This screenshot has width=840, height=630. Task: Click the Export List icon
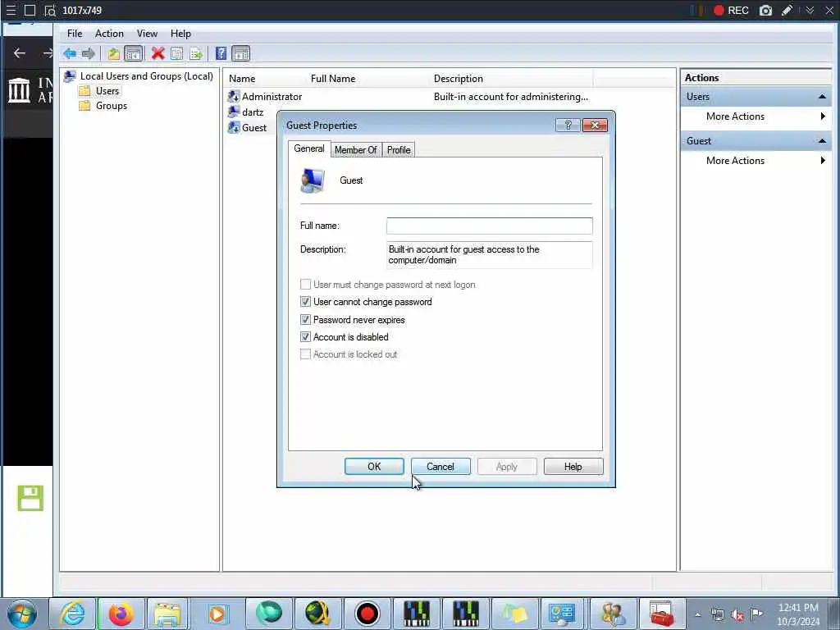[196, 53]
